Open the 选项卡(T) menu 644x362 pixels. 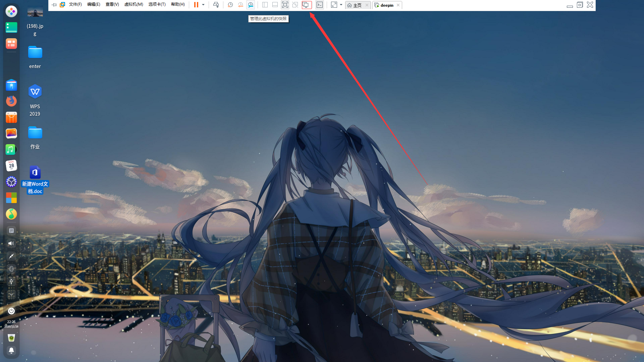(157, 5)
